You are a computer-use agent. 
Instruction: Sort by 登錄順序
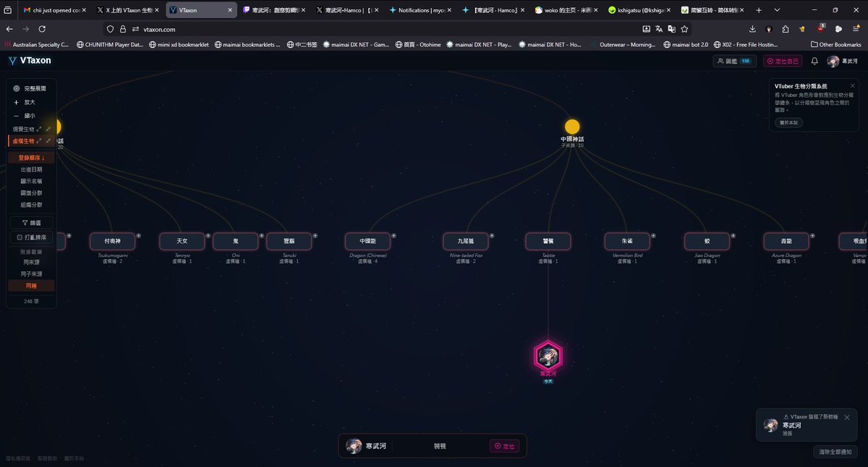click(31, 157)
